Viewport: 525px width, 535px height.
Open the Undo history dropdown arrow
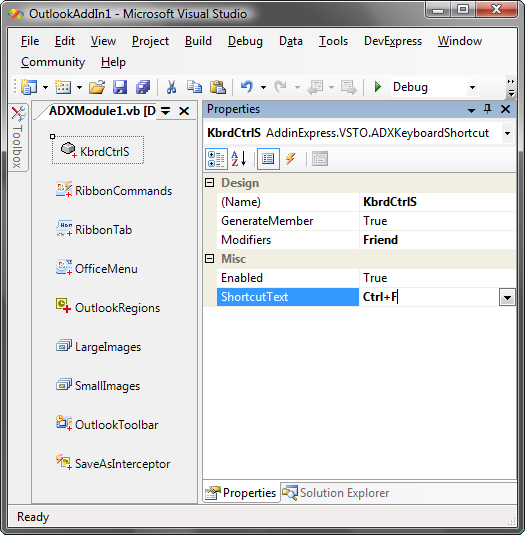click(263, 87)
